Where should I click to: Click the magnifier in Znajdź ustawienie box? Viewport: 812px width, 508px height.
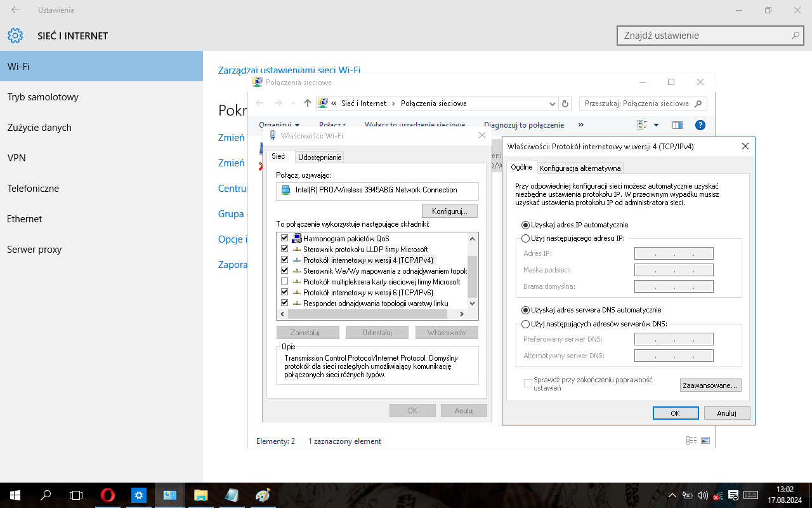[796, 36]
